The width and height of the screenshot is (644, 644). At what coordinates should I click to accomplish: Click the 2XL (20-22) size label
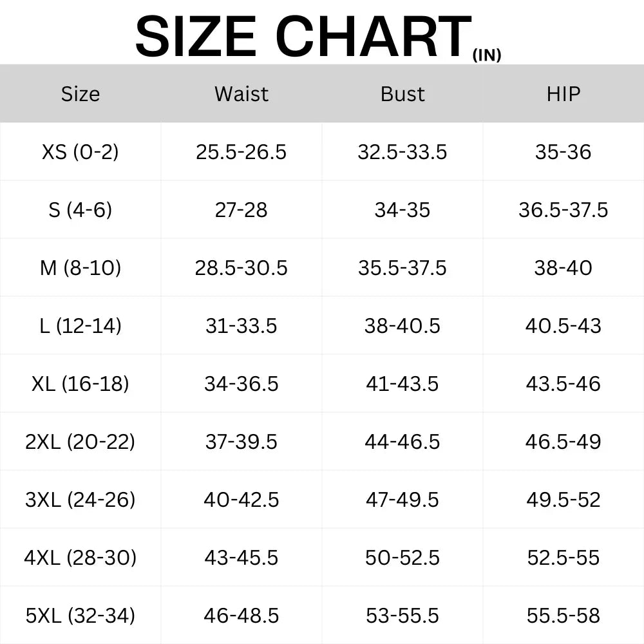point(80,442)
